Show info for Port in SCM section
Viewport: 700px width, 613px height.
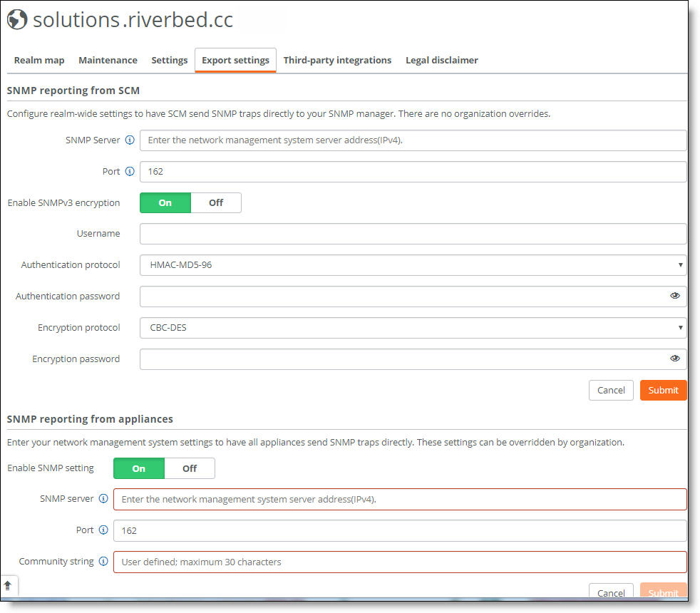point(130,172)
